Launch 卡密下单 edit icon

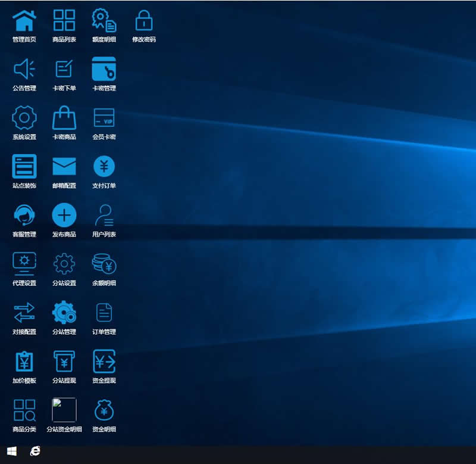point(64,69)
